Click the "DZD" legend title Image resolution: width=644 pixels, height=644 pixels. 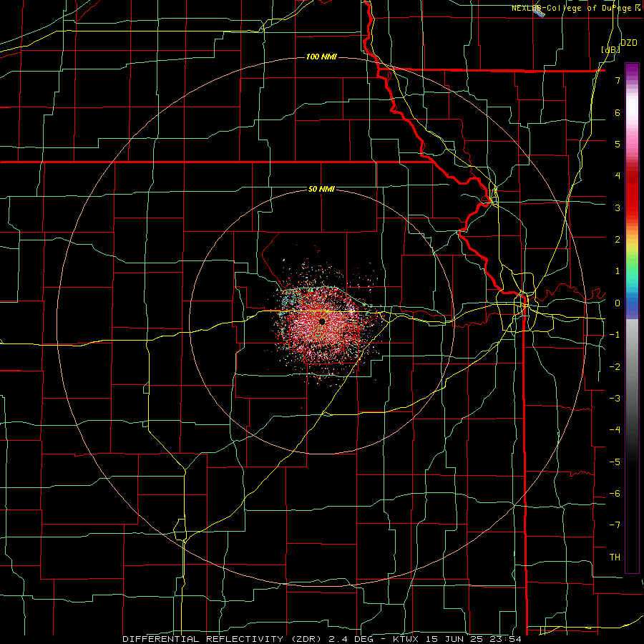[x=628, y=42]
